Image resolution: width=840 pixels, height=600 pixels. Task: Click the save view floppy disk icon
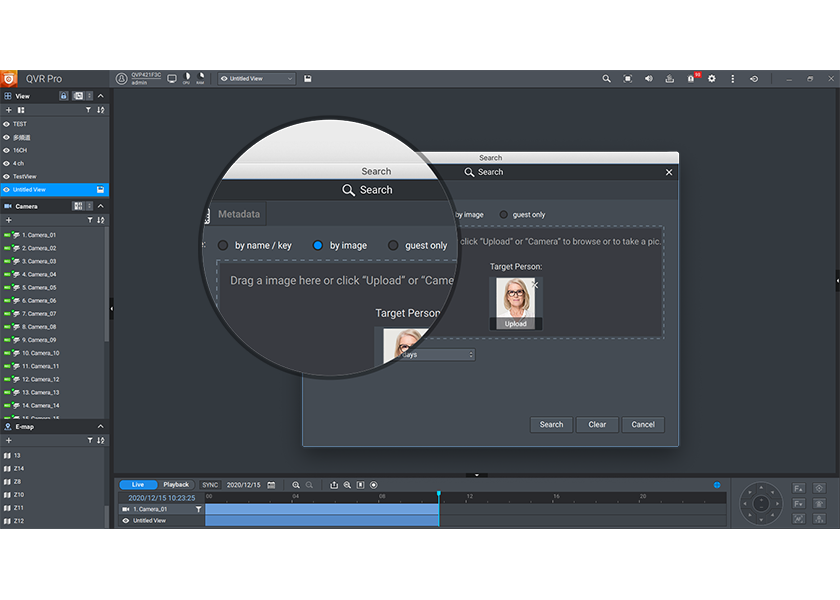(x=308, y=78)
